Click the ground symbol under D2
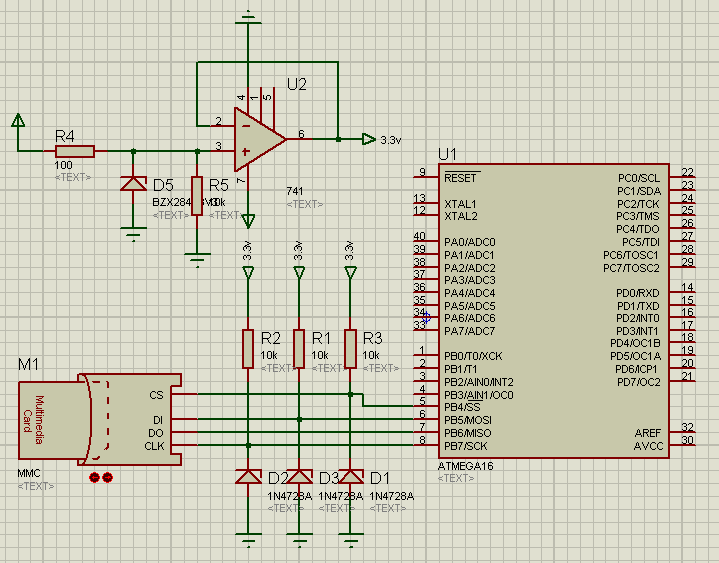 [248, 541]
